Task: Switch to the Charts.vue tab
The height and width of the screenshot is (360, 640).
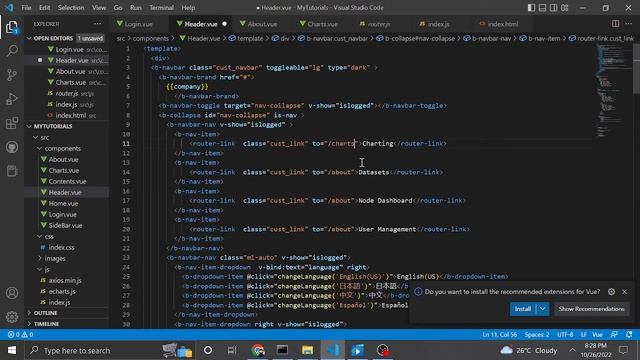Action: pyautogui.click(x=322, y=24)
